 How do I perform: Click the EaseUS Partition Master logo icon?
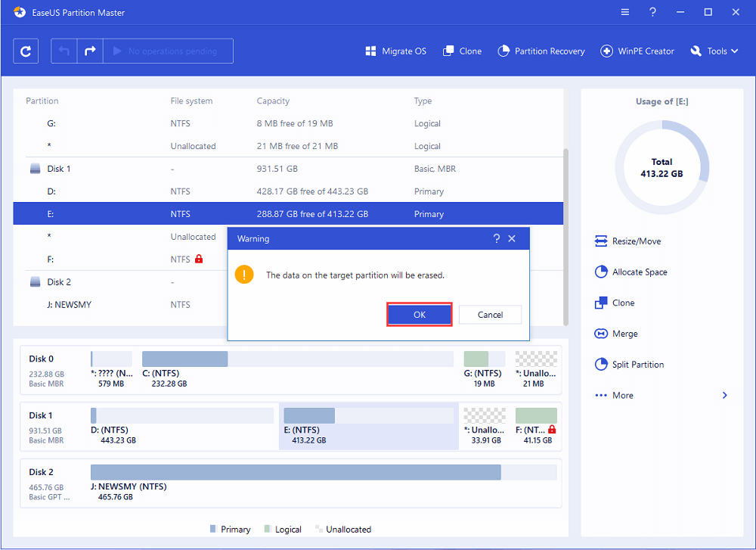[20, 13]
